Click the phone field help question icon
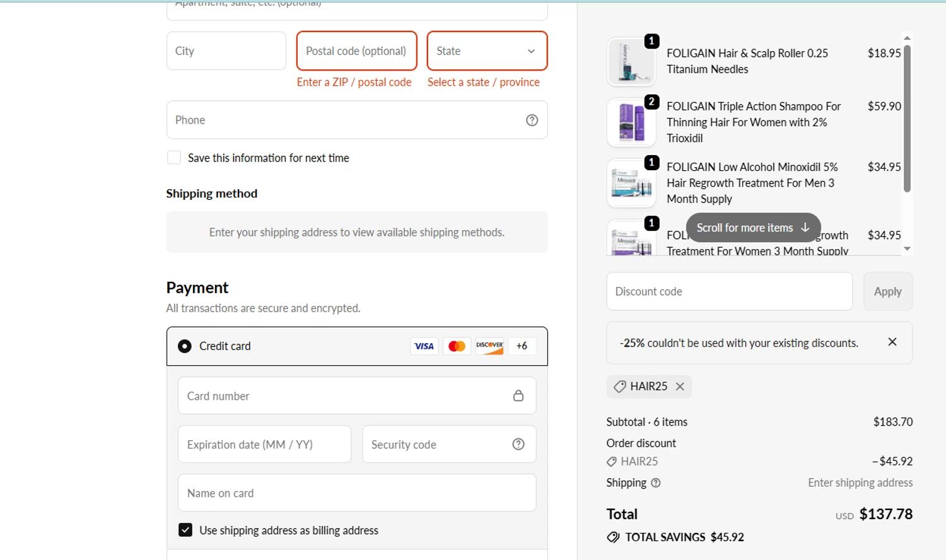 (x=532, y=120)
